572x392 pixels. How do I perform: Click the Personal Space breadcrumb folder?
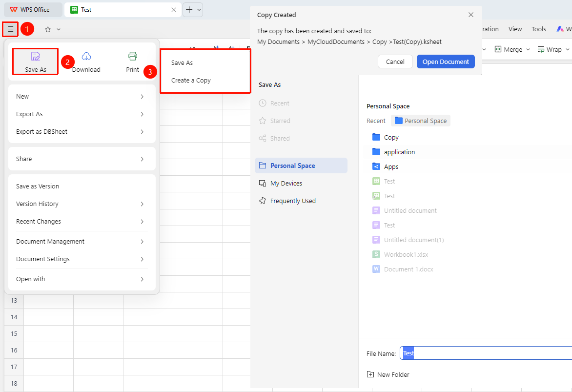421,121
